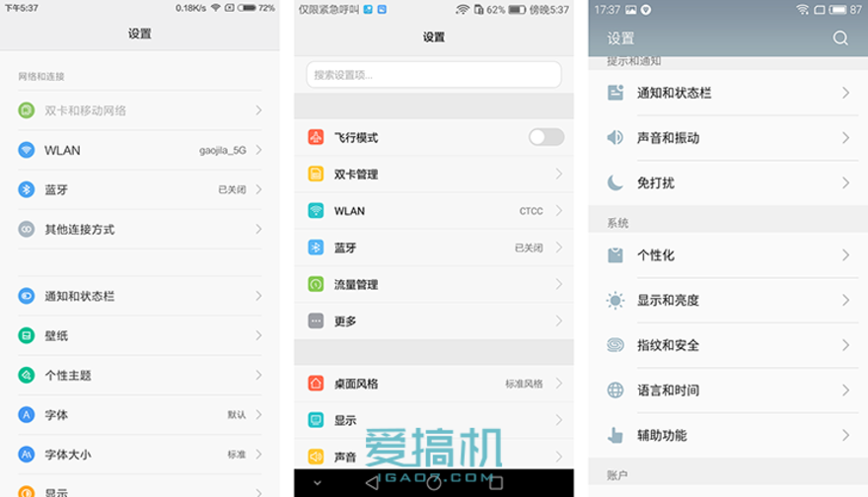The width and height of the screenshot is (868, 497).
Task: Tap the yellow 双卡管理 icon
Action: pyautogui.click(x=316, y=175)
